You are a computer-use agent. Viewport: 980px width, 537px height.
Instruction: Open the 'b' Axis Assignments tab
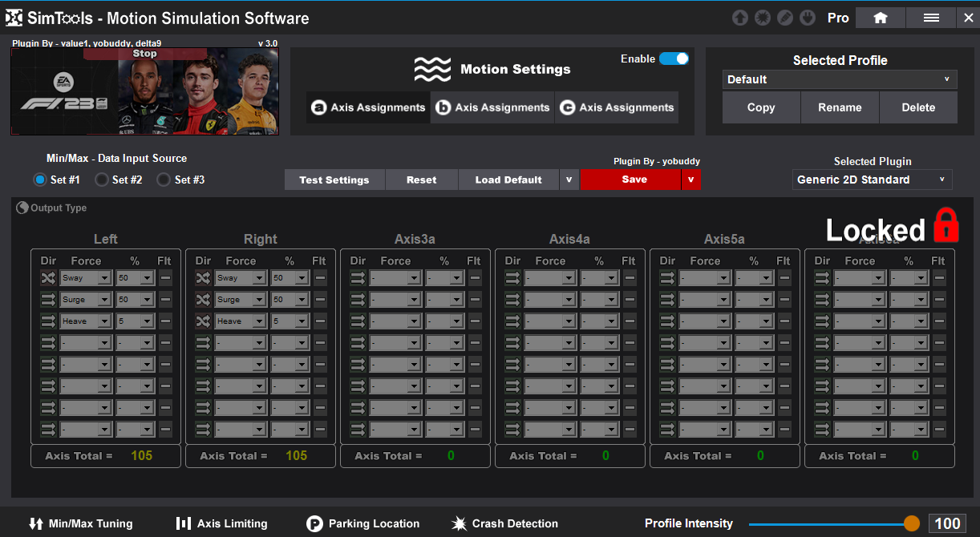tap(492, 107)
